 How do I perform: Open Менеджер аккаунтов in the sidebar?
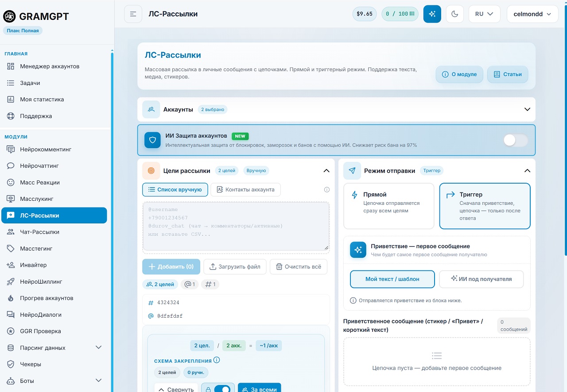tap(54, 66)
